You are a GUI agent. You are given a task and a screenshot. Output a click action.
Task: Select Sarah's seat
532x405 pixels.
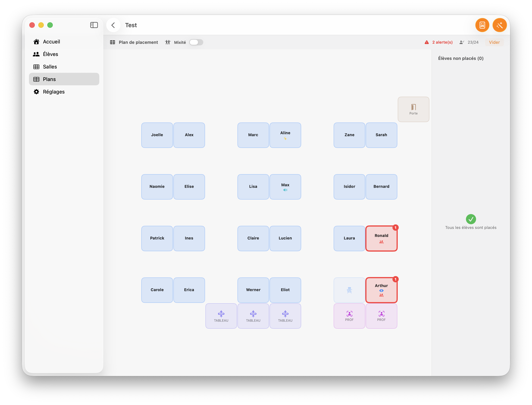point(381,135)
